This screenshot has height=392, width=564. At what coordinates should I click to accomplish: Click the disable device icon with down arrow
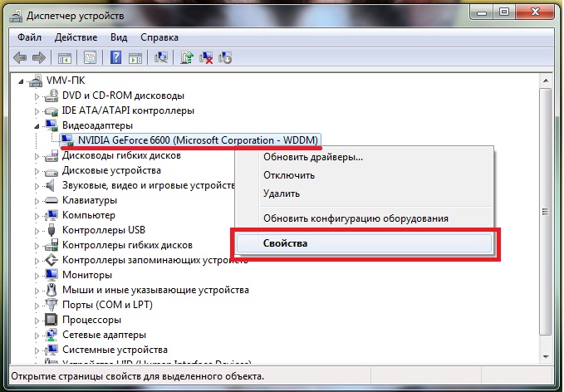coord(225,57)
